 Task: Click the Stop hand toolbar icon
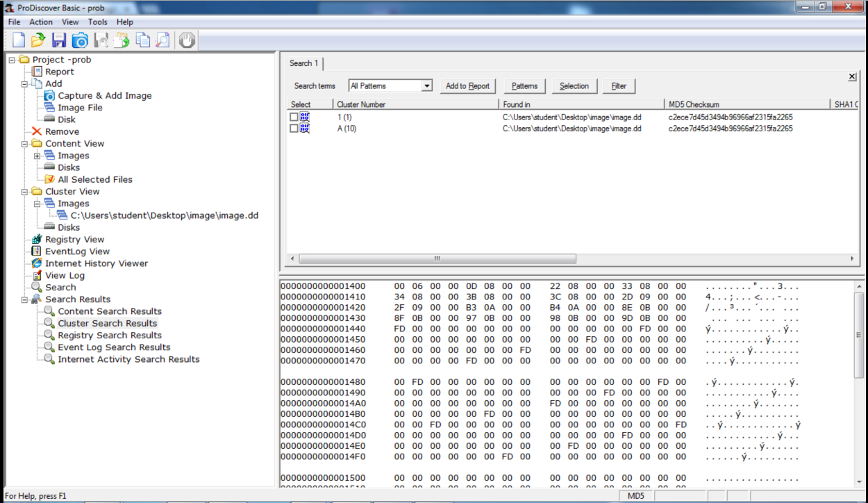tap(186, 40)
